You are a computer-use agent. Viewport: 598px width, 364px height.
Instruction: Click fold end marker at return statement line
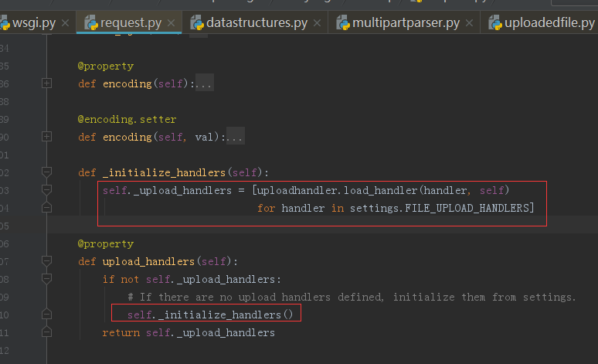[46, 332]
